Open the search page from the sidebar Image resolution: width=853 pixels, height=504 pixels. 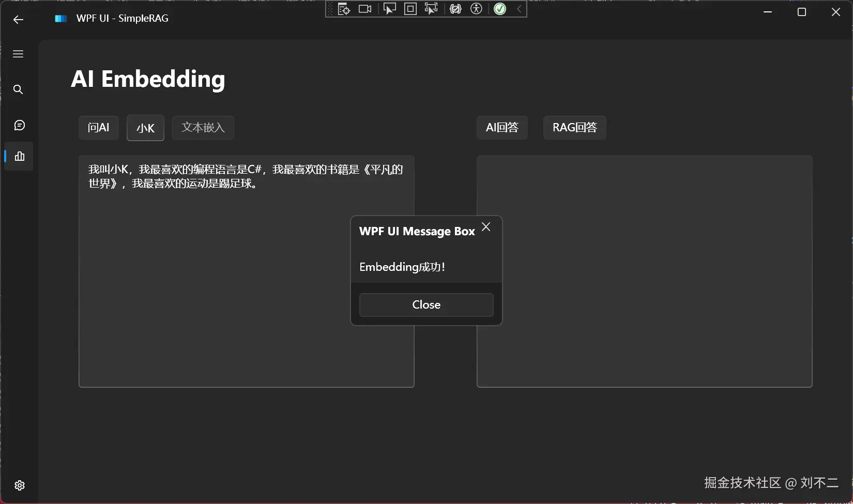coord(18,89)
